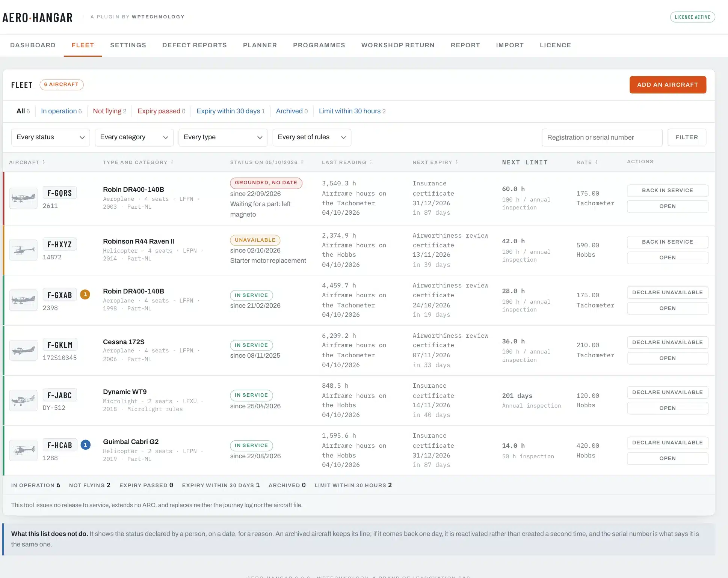Click the Grounded, no date status badge

pyautogui.click(x=266, y=183)
